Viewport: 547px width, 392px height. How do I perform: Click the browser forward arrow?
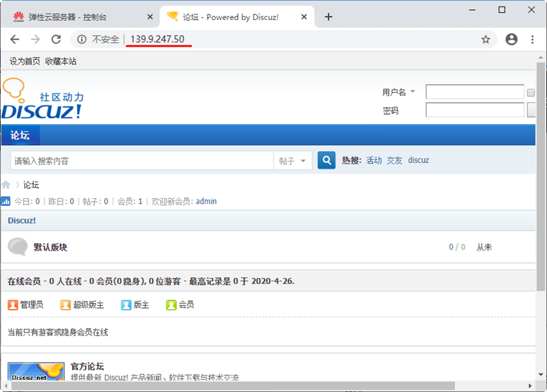pos(35,39)
